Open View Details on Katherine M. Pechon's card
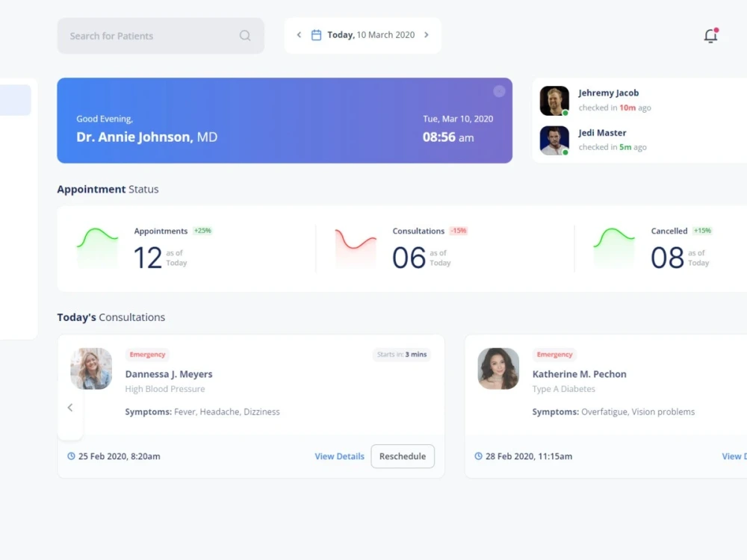Viewport: 747px width, 560px height. coord(734,456)
